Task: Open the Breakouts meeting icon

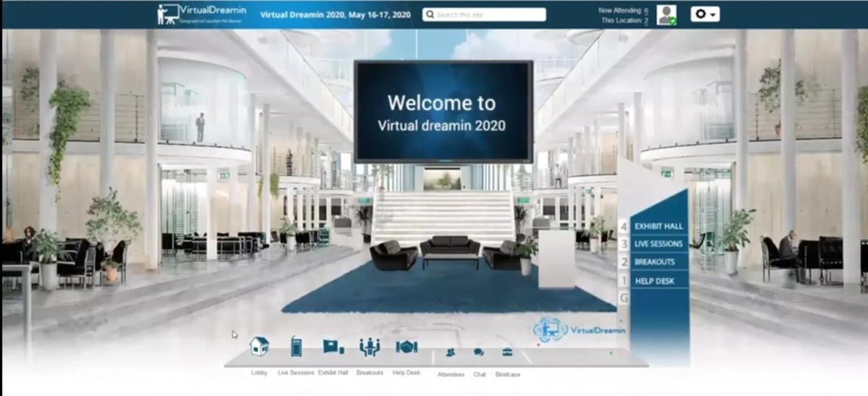Action: tap(370, 347)
